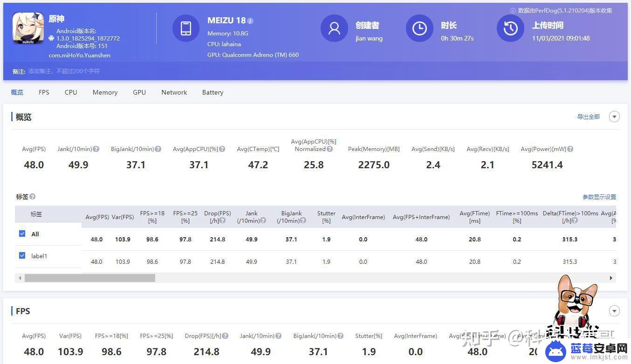Click Stutter 1.9 in label1 row

326,261
